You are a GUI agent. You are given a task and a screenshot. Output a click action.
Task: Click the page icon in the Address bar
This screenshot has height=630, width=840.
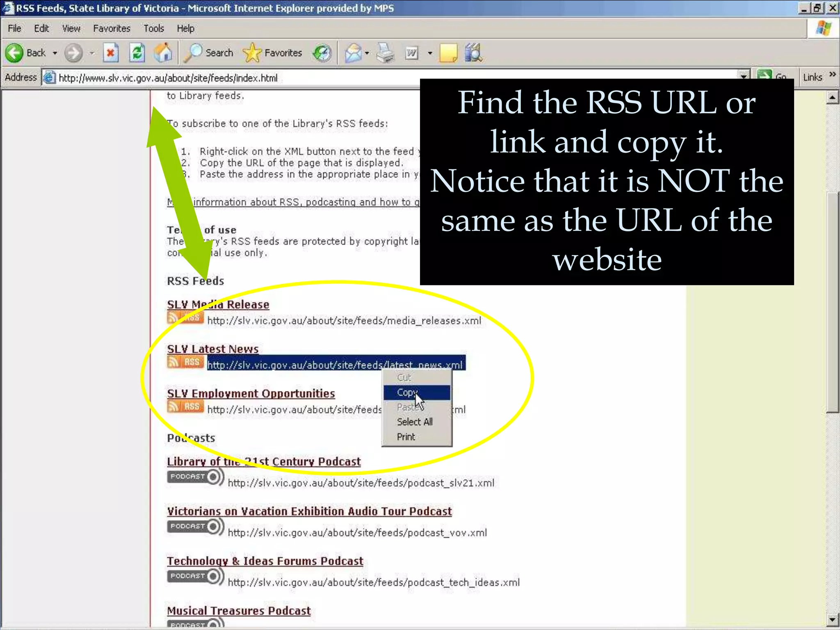49,77
